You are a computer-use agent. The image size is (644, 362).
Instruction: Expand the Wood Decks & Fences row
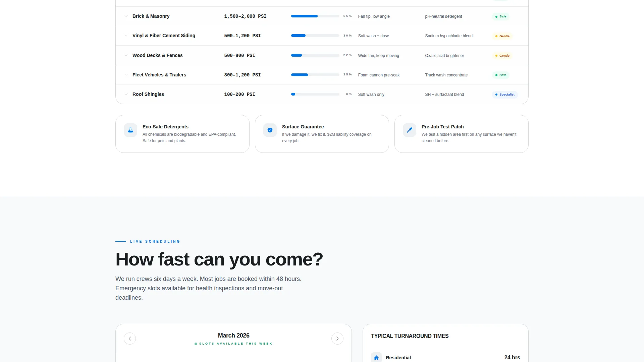point(126,55)
